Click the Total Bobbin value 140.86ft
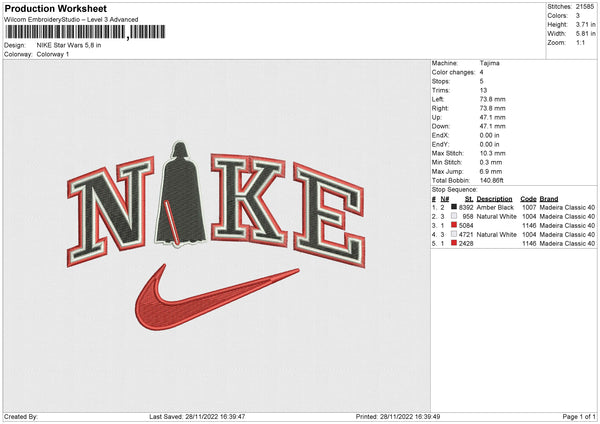Image resolution: width=600 pixels, height=424 pixels. pos(494,179)
